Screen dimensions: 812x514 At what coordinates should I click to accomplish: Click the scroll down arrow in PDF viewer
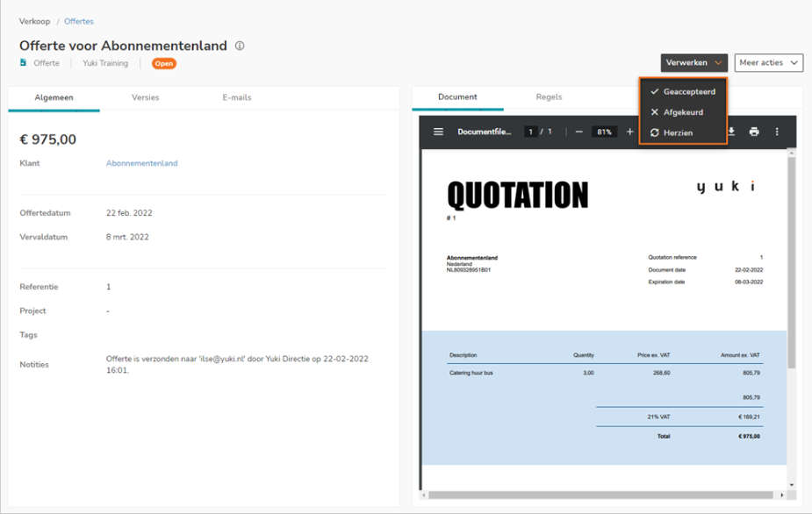click(x=791, y=485)
